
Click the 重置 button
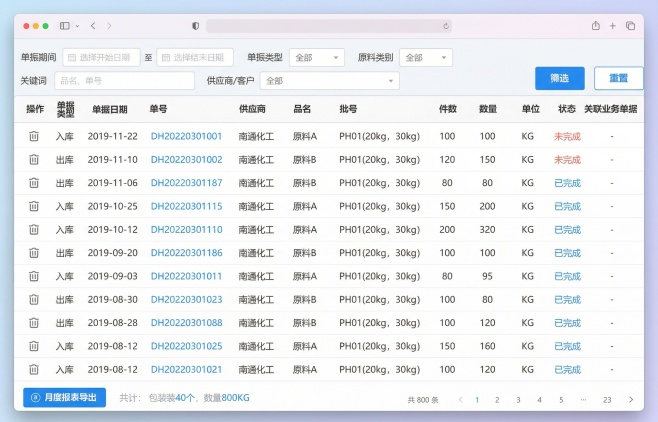[619, 78]
